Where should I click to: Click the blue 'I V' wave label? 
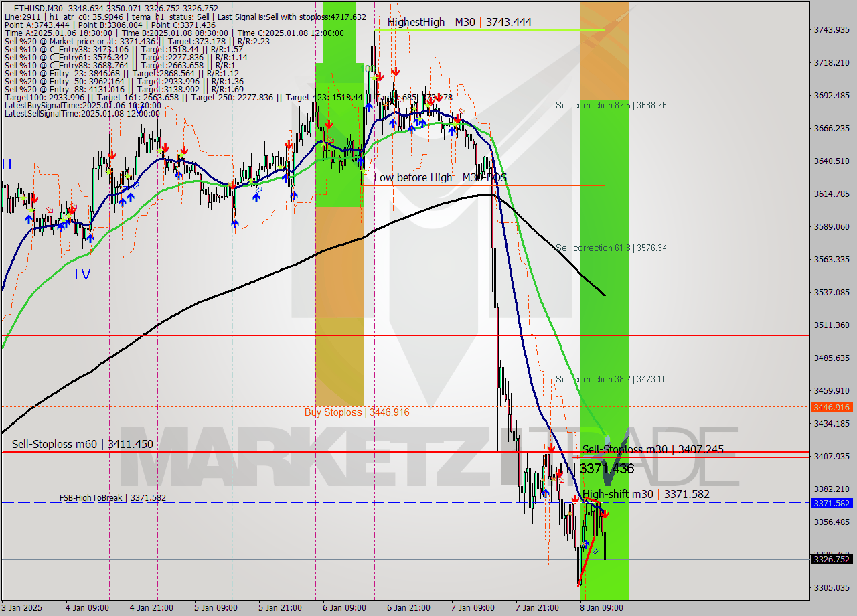82,274
